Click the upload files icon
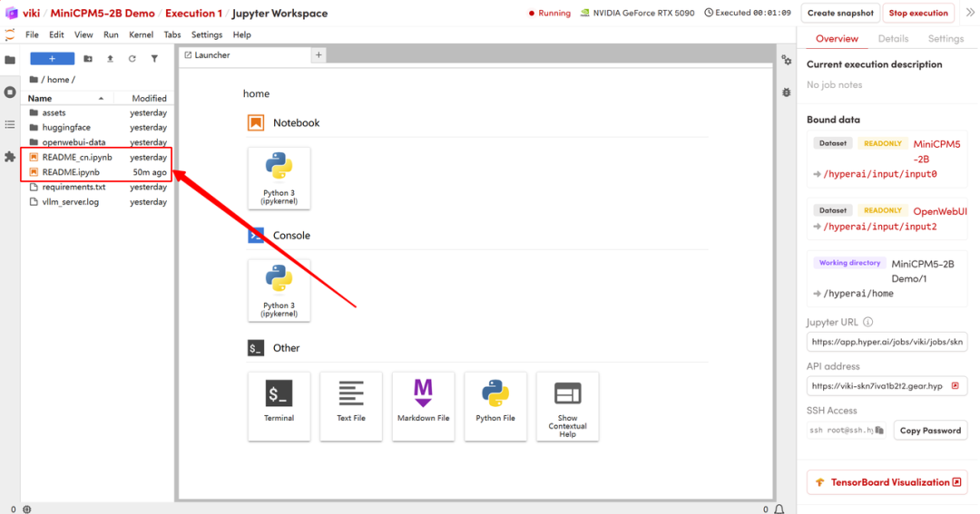 coord(110,59)
